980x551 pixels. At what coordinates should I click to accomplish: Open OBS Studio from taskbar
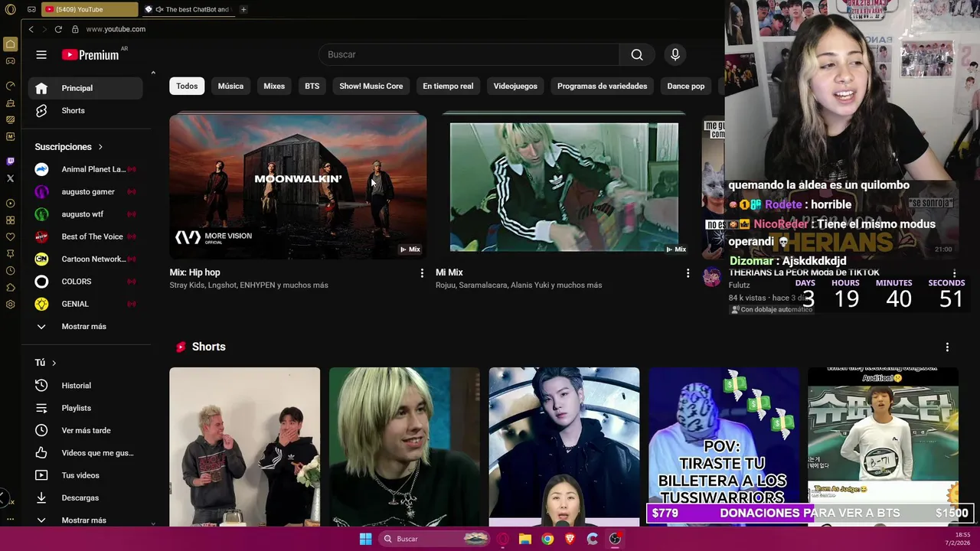[615, 539]
